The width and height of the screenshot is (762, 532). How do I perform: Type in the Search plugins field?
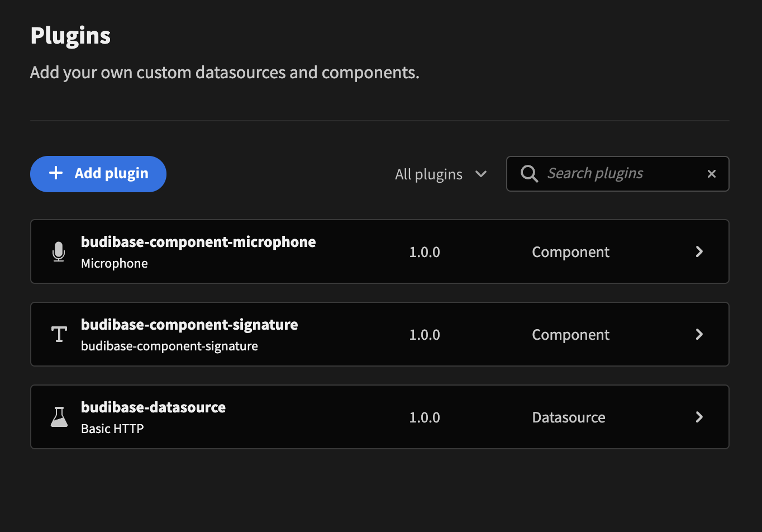coord(620,174)
